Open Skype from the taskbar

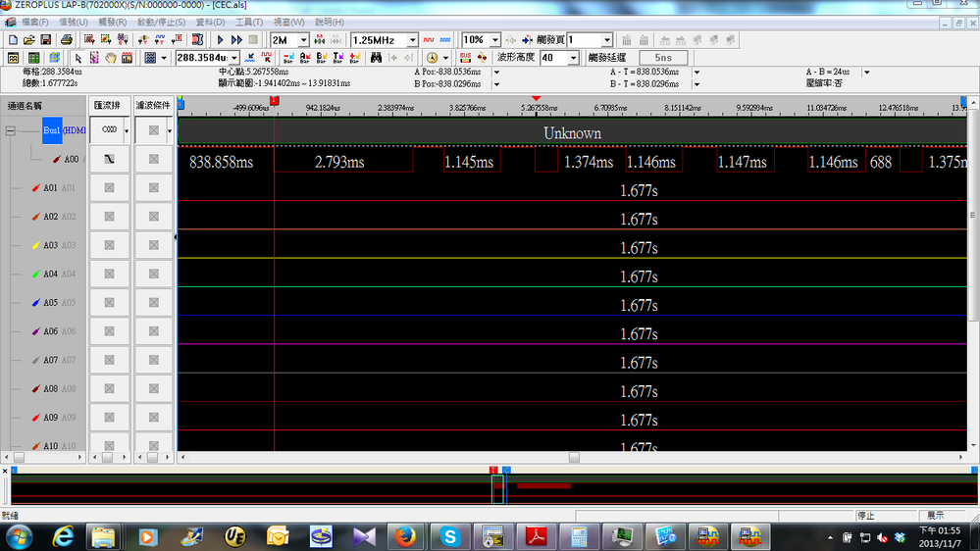pos(449,536)
